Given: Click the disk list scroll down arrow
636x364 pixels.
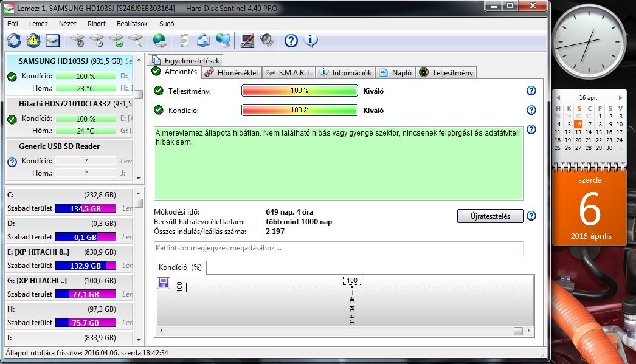Looking at the screenshot, I should click(139, 178).
